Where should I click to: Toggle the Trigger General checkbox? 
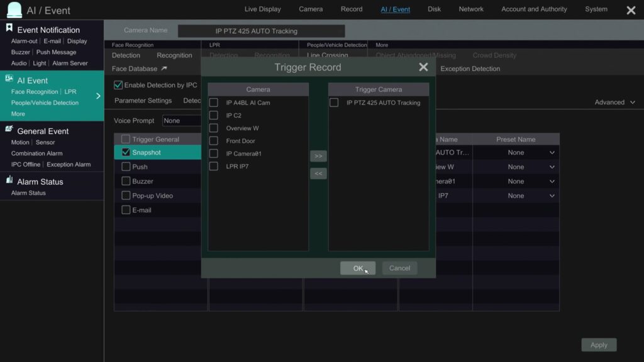[x=126, y=139]
